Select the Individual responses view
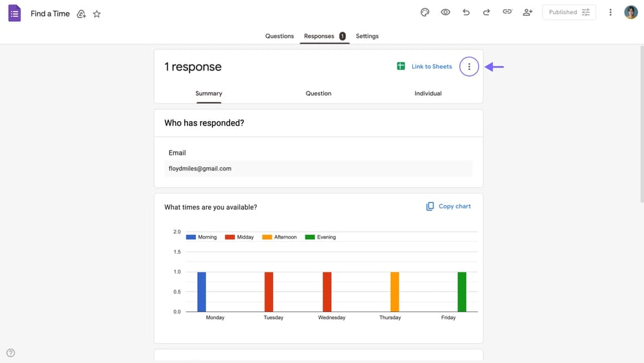This screenshot has width=644, height=363. [x=428, y=93]
